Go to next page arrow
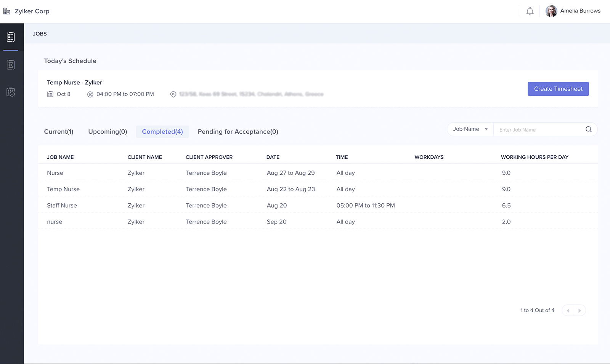Image resolution: width=610 pixels, height=364 pixels. [579, 311]
